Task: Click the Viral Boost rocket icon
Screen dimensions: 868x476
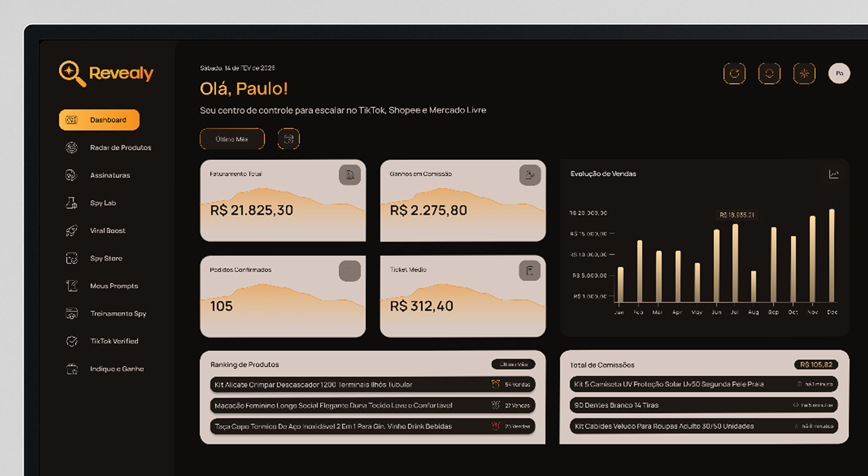Action: pyautogui.click(x=71, y=230)
